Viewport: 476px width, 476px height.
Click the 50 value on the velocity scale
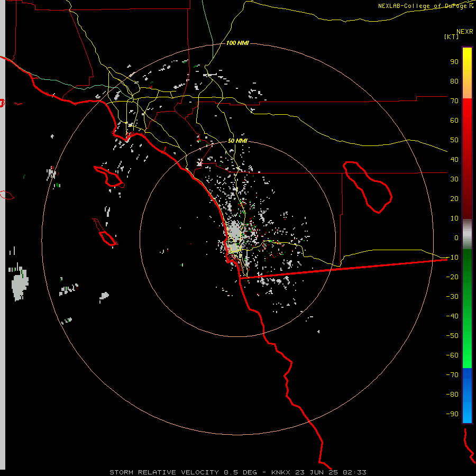[x=454, y=140]
